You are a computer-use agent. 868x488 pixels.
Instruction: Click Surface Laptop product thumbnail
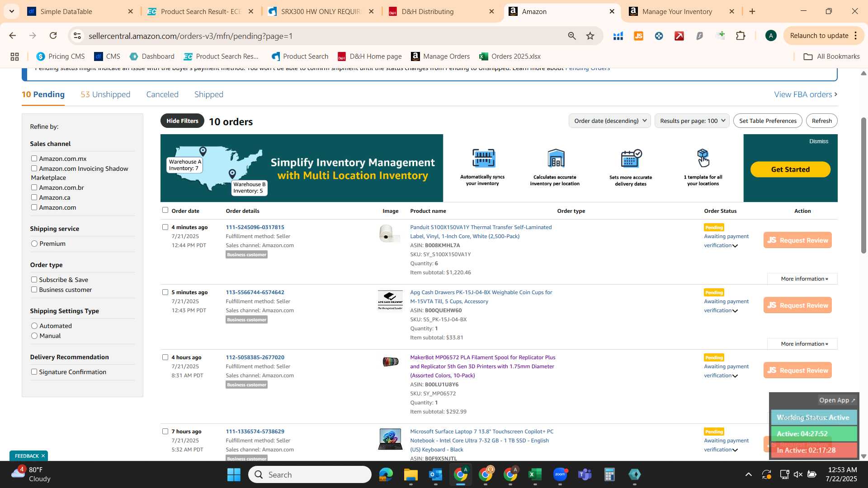390,439
